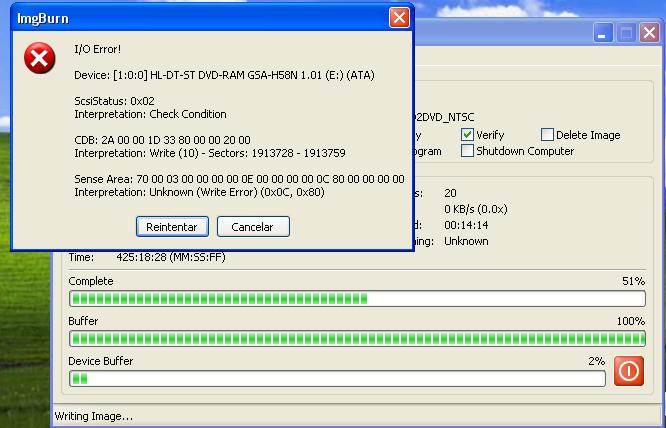Viewport: 666px width, 428px height.
Task: Click the Cancelar button
Action: point(253,227)
